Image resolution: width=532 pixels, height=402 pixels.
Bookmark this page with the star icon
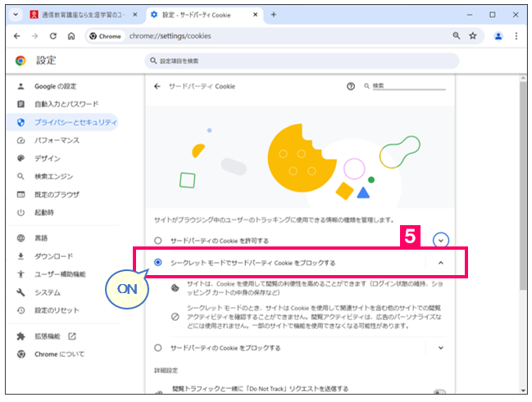(473, 36)
